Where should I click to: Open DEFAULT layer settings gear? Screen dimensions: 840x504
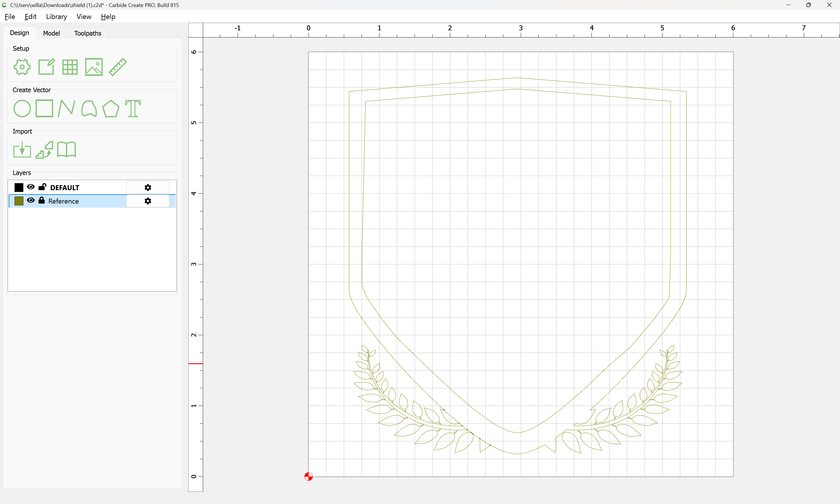click(148, 188)
